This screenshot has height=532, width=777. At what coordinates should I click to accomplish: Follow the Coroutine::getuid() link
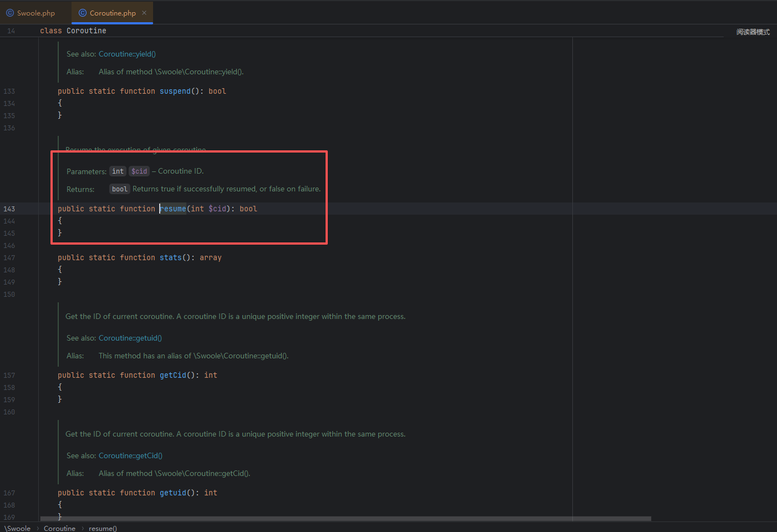tap(130, 338)
